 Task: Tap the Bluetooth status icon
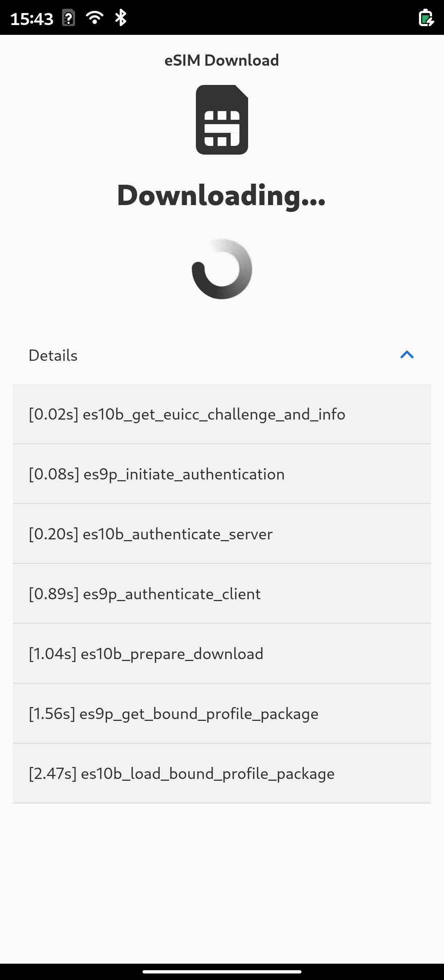pos(121,17)
